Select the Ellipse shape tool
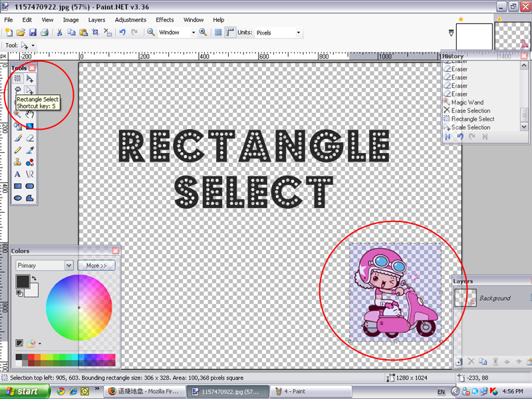Viewport: 532px width, 399px height. point(18,198)
